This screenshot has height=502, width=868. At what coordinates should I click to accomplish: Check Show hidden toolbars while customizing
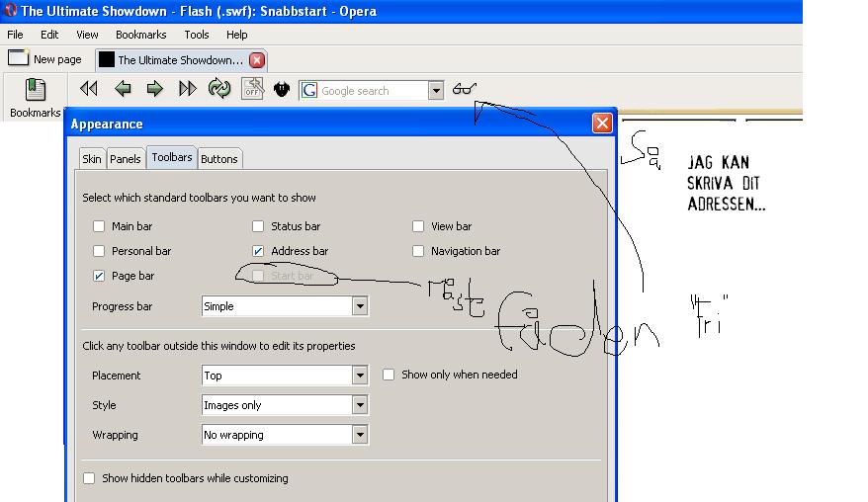click(89, 478)
